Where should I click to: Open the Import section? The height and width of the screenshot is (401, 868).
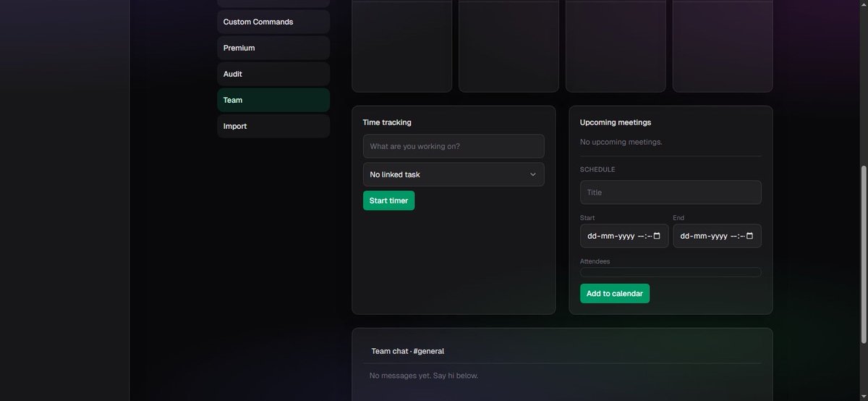pyautogui.click(x=273, y=126)
